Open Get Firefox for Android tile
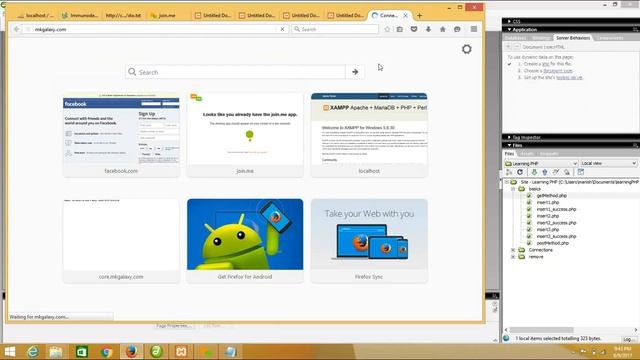 pos(245,241)
